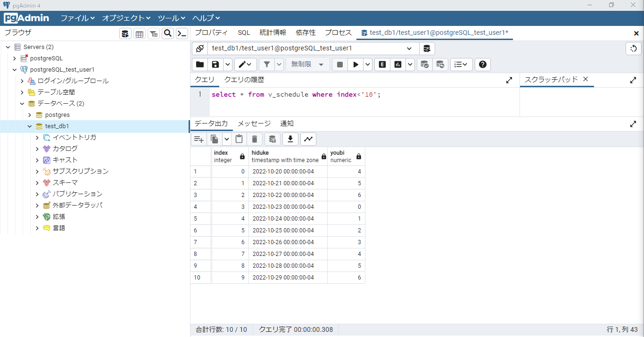Select the 拡張 tree item

[x=59, y=217]
